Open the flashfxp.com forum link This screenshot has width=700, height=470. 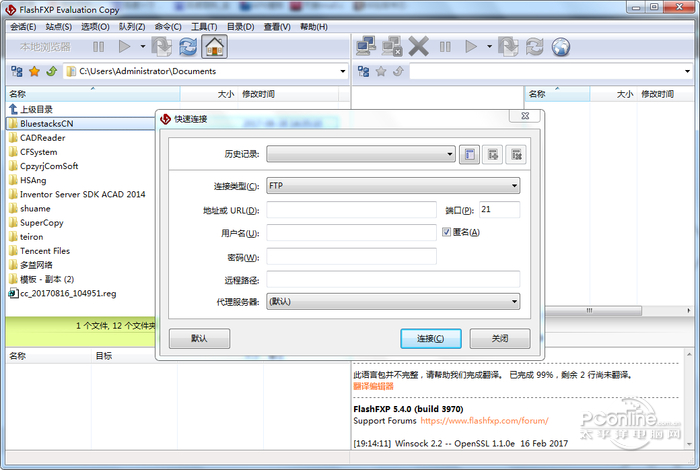[484, 421]
